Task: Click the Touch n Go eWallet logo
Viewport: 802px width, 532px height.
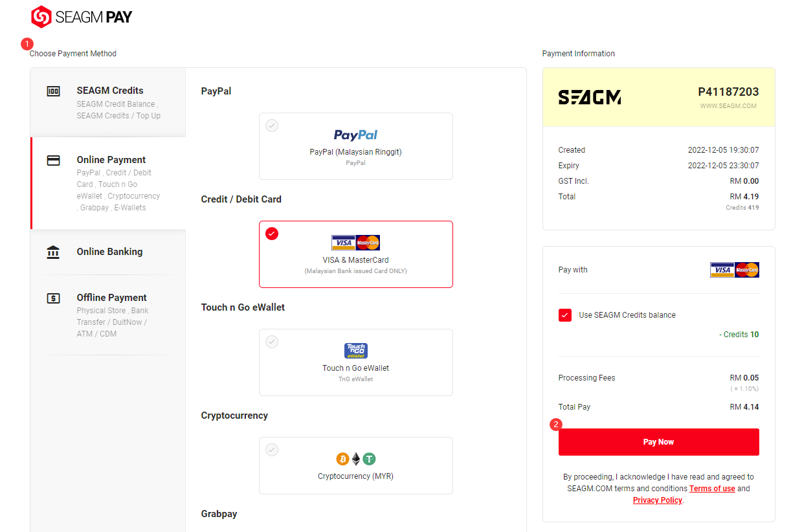Action: pos(355,351)
